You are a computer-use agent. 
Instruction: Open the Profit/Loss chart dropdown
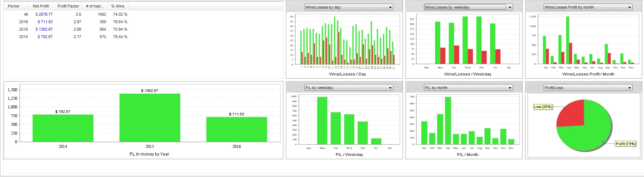(x=588, y=88)
